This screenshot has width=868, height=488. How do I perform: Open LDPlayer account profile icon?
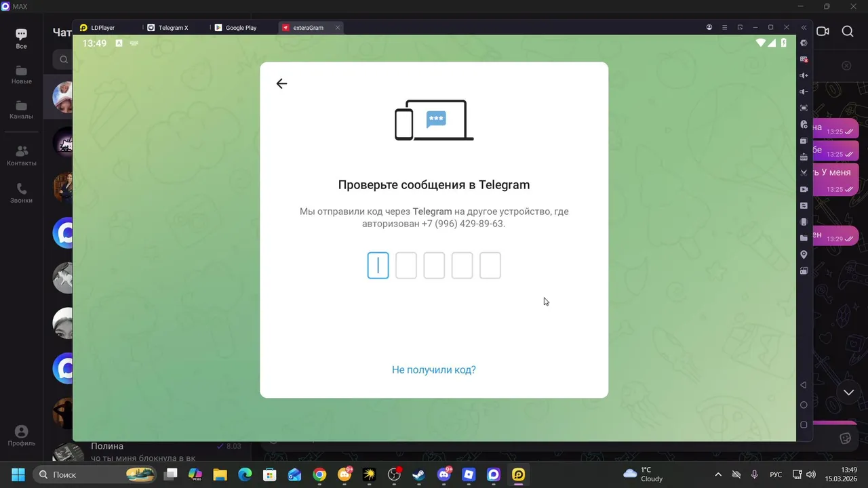point(709,27)
